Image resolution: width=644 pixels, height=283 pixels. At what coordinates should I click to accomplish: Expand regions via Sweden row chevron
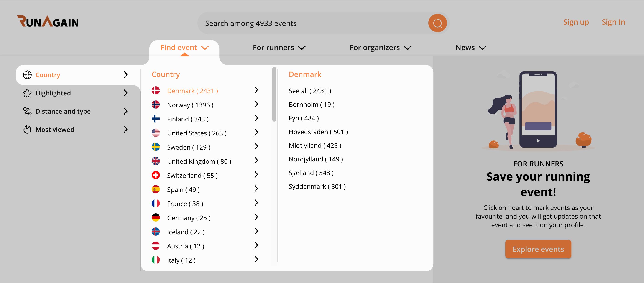click(x=256, y=146)
